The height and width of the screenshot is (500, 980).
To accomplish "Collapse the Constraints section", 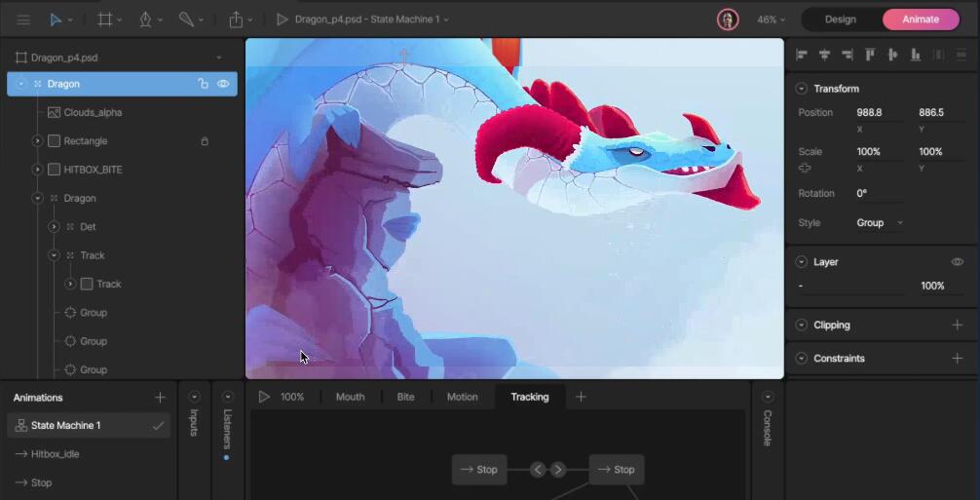I will click(x=802, y=358).
